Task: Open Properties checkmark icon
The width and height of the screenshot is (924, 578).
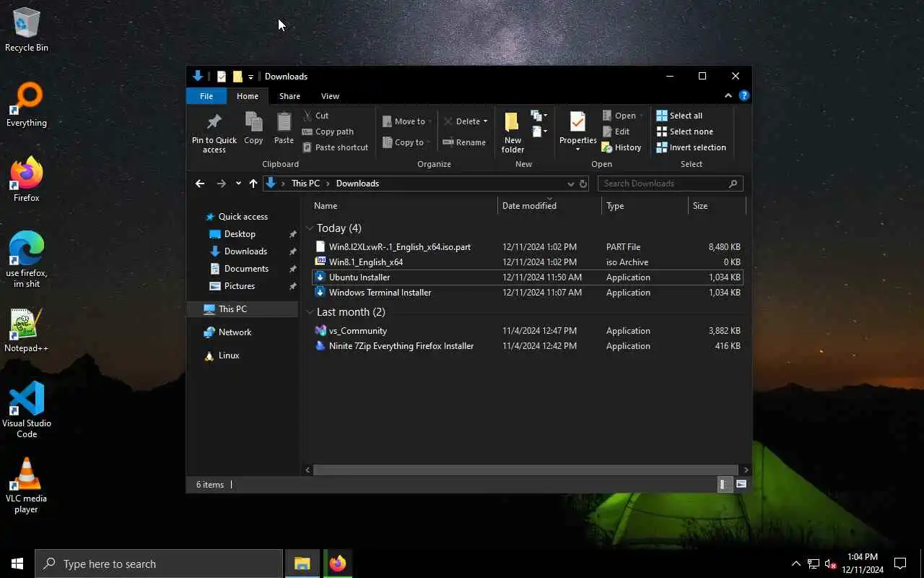Action: pos(577,121)
